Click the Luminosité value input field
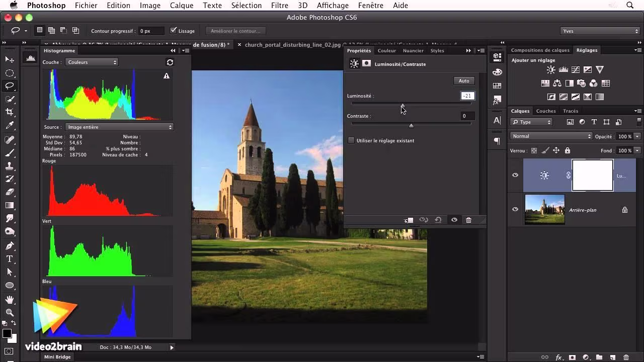Image resolution: width=644 pixels, height=362 pixels. [x=467, y=96]
